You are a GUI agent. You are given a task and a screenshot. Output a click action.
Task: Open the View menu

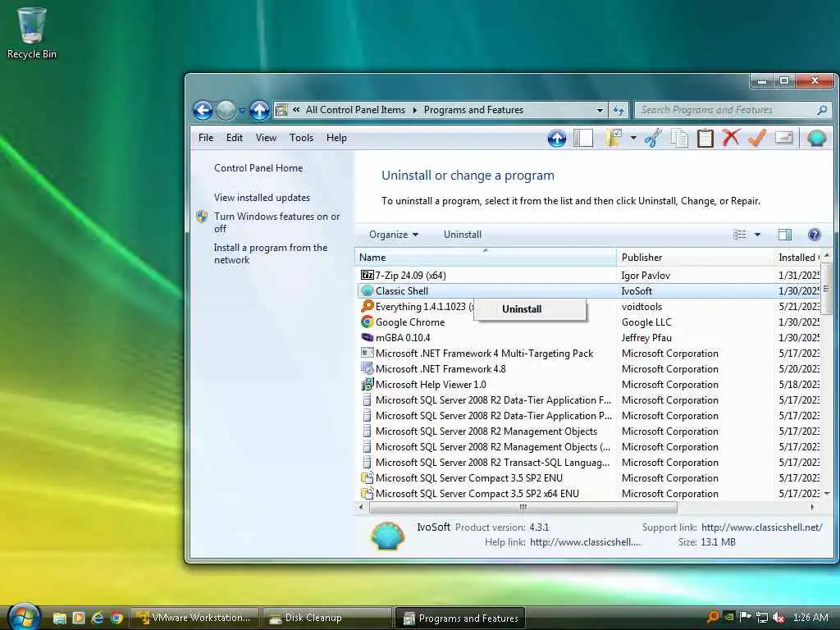click(266, 138)
